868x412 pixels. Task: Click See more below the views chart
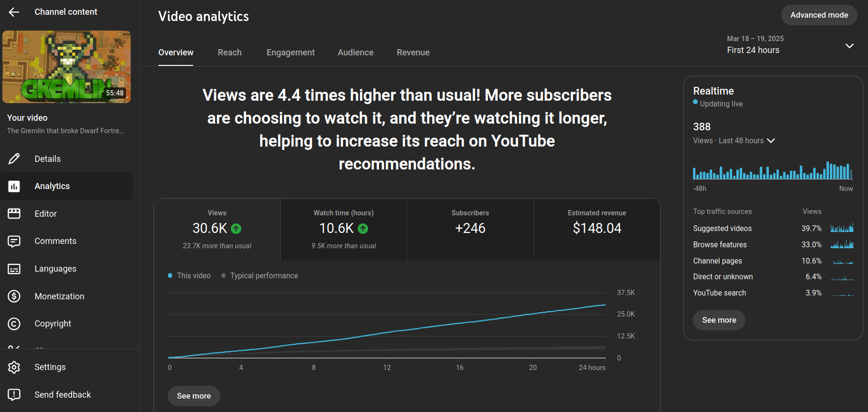pyautogui.click(x=194, y=396)
